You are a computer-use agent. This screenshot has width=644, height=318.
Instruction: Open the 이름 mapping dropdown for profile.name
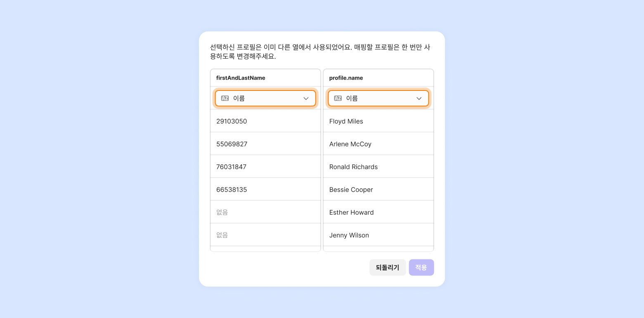tap(379, 98)
